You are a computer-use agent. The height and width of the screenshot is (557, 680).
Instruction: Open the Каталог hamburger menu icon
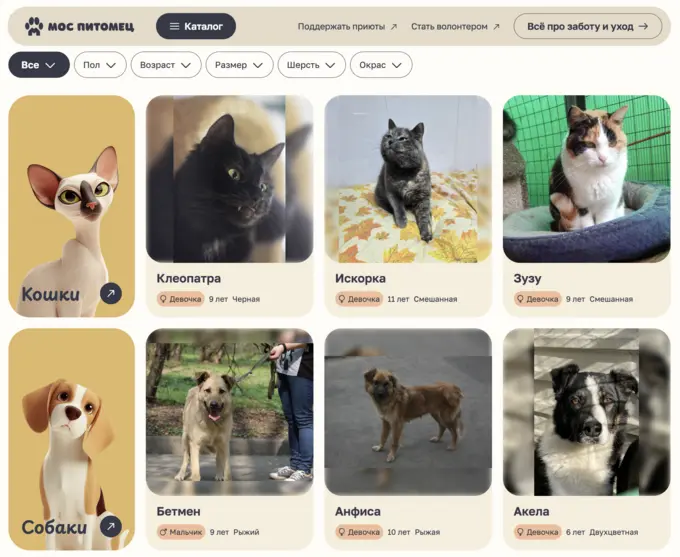pos(174,26)
